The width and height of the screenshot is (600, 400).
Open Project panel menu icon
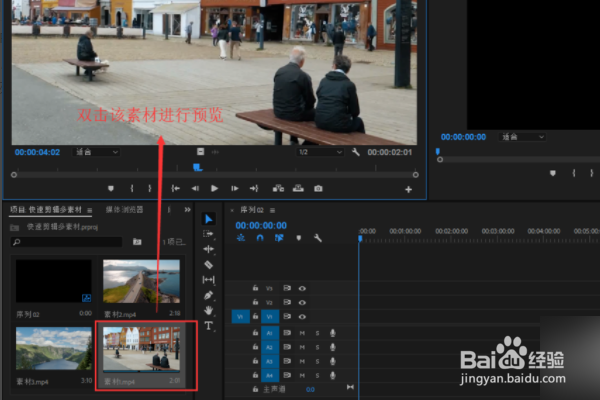coord(90,210)
